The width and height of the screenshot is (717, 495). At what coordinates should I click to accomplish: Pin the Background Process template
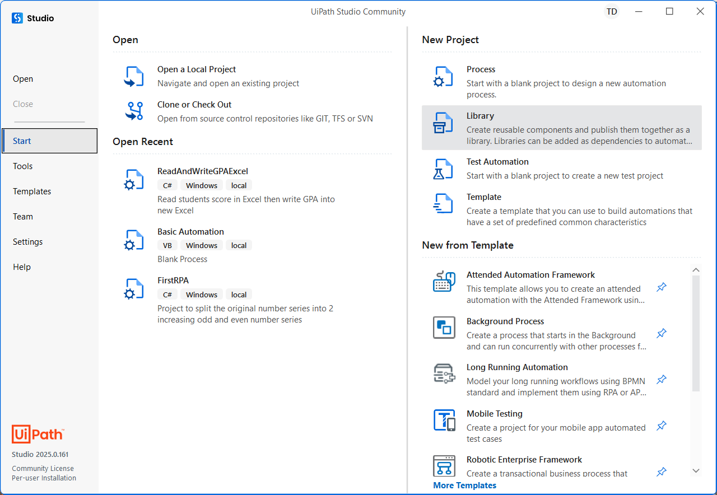[x=661, y=334]
